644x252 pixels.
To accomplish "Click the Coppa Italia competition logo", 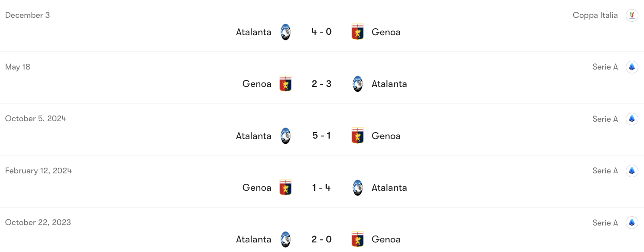I will pos(633,15).
